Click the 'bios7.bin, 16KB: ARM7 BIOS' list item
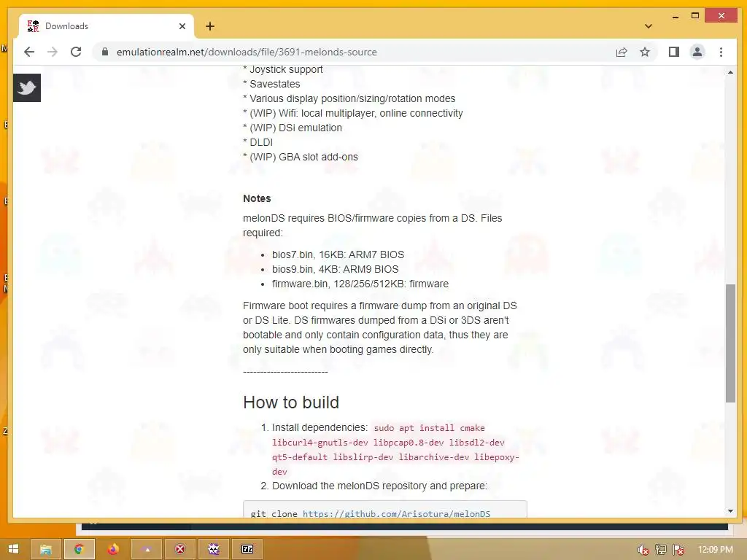The width and height of the screenshot is (747, 560). (x=338, y=254)
